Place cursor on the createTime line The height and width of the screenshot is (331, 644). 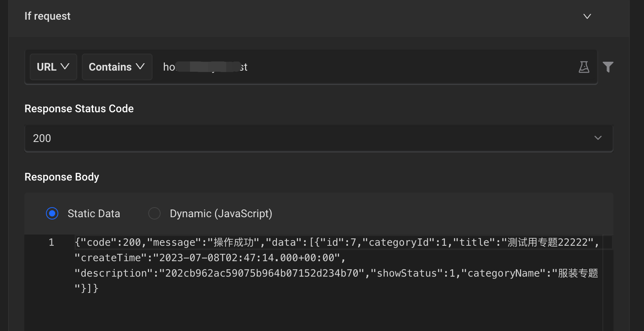[208, 258]
